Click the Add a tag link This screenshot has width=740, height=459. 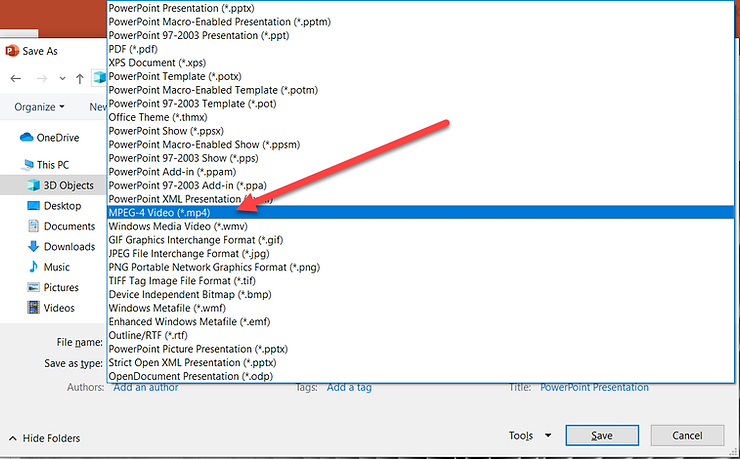click(x=349, y=388)
